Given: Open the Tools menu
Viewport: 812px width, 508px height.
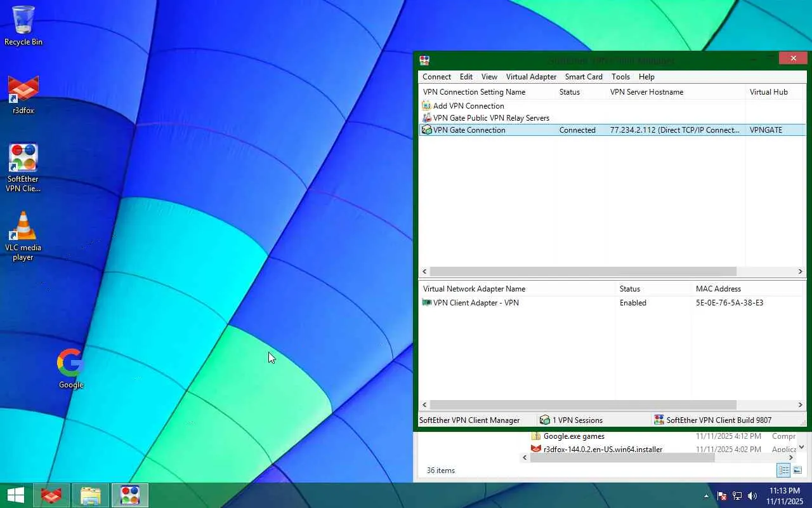Looking at the screenshot, I should (x=620, y=77).
